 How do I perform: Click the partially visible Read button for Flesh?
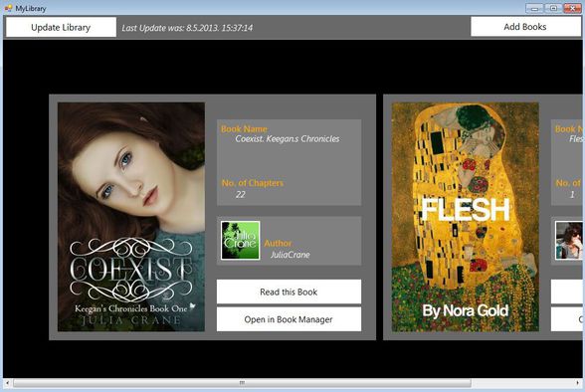point(566,292)
